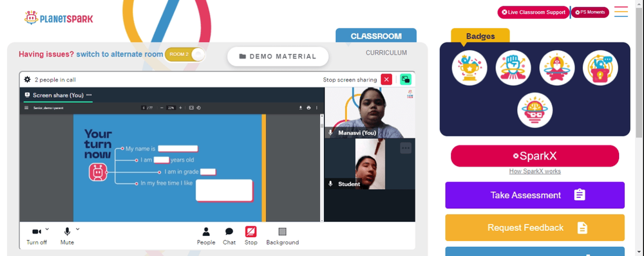This screenshot has height=256, width=644.
Task: Turn off the camera
Action: [37, 236]
